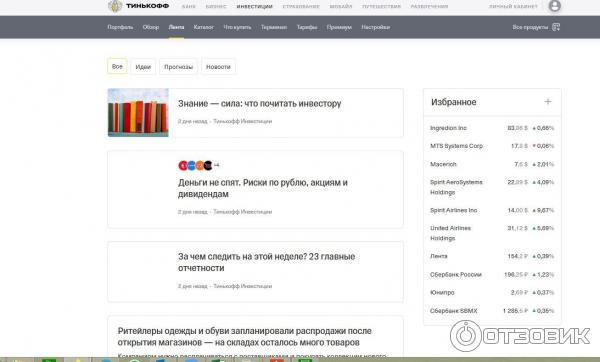The height and width of the screenshot is (362, 600).
Task: Open Банк in the top navigation
Action: [x=189, y=7]
